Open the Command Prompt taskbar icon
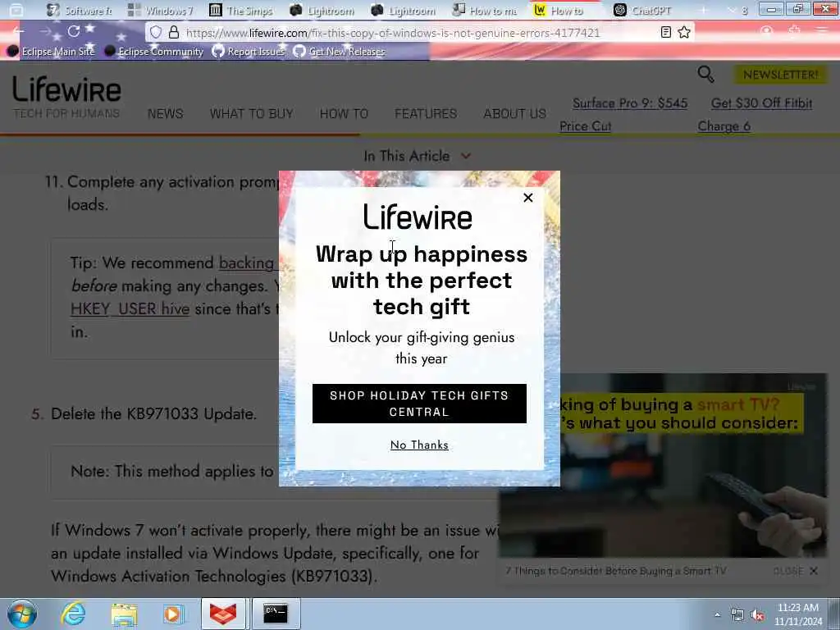This screenshot has width=840, height=630. [x=276, y=614]
